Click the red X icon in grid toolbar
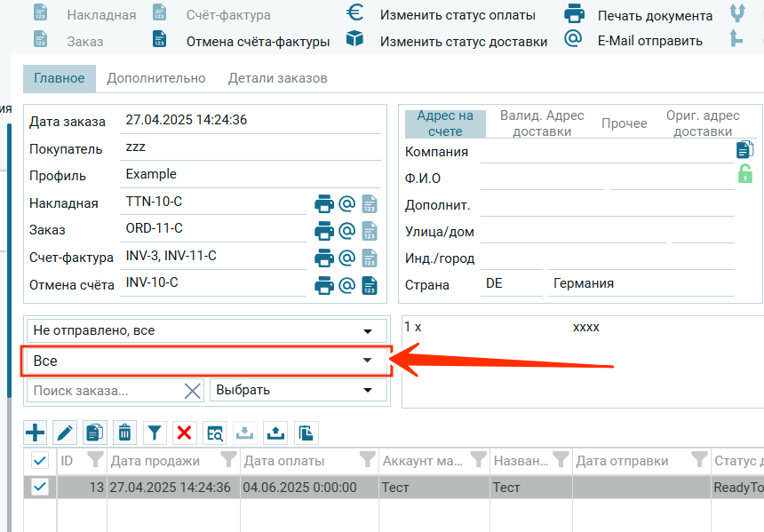Viewport: 764px width, 532px height. click(184, 433)
